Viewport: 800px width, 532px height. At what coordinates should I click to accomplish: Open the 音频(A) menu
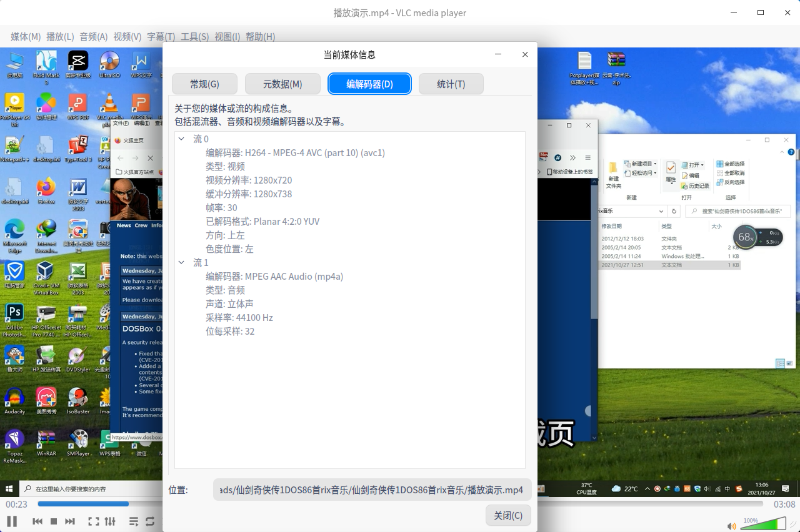pyautogui.click(x=94, y=37)
